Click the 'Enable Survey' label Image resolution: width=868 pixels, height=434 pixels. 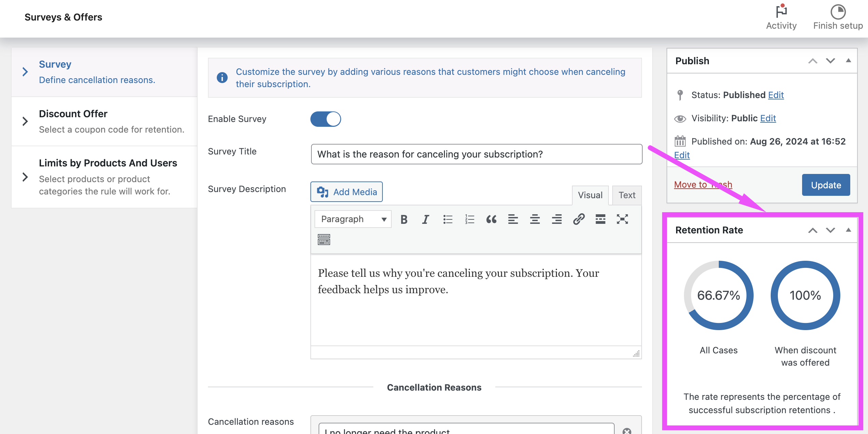tap(237, 119)
